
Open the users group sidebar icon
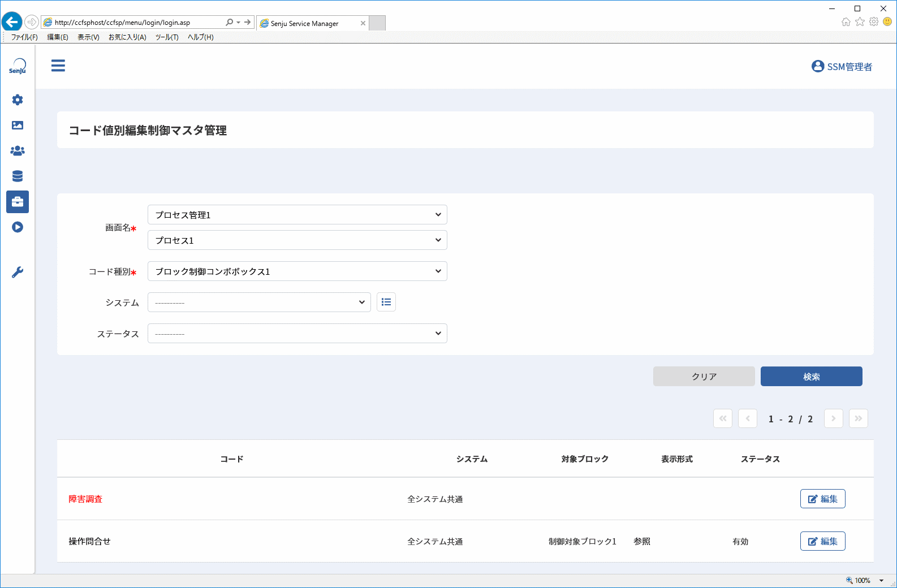click(x=18, y=151)
